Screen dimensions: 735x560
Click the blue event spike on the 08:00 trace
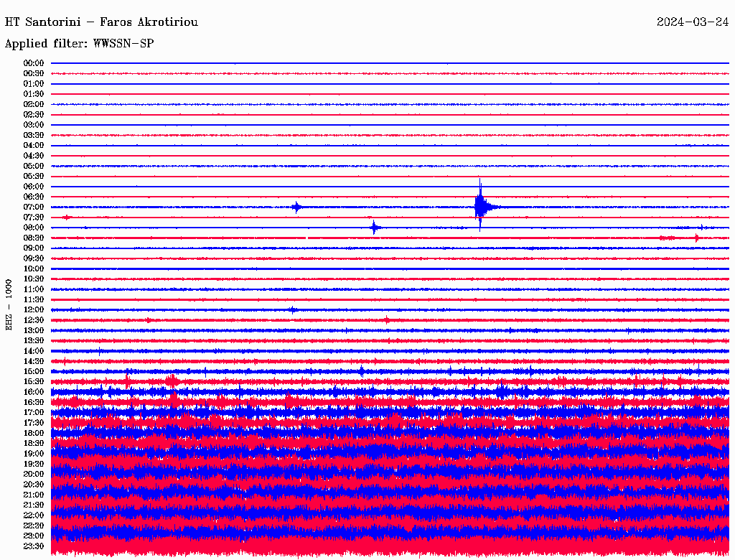click(374, 228)
